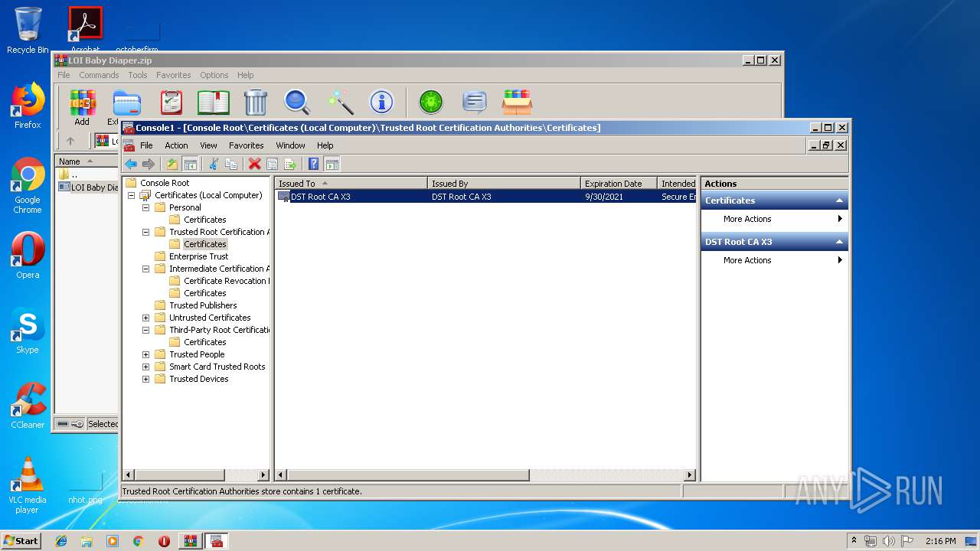Open the CCleaner desktop shortcut

(28, 406)
